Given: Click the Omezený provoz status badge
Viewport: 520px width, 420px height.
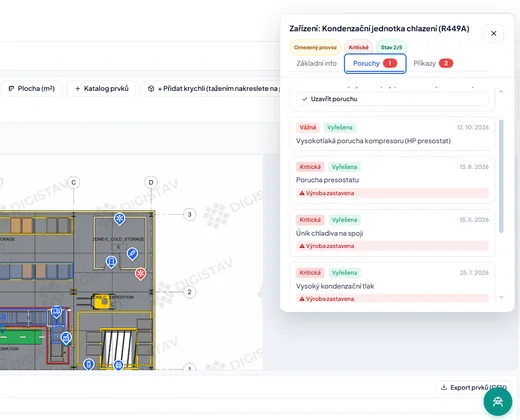Looking at the screenshot, I should click(315, 47).
